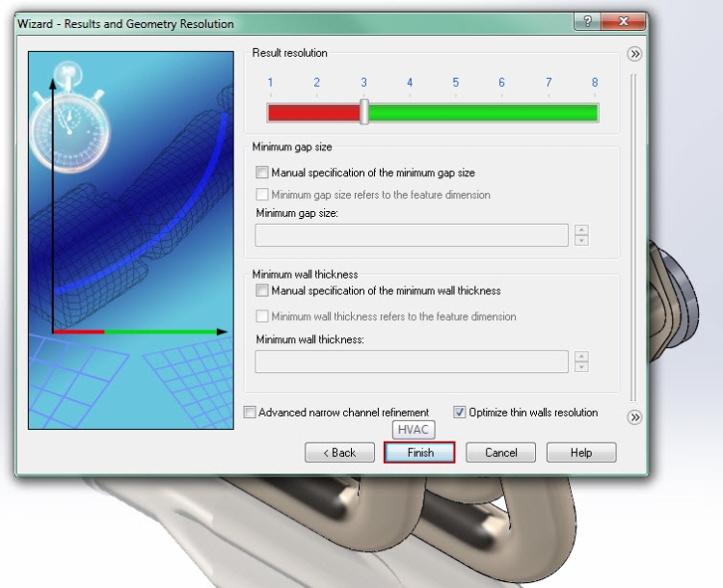Click the Finish button
The image size is (723, 588).
click(419, 452)
